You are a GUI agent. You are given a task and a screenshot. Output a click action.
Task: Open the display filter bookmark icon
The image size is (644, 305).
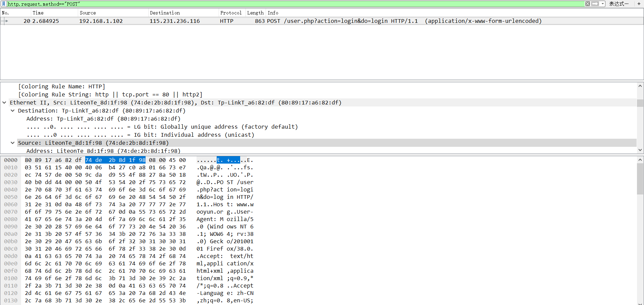pyautogui.click(x=4, y=4)
